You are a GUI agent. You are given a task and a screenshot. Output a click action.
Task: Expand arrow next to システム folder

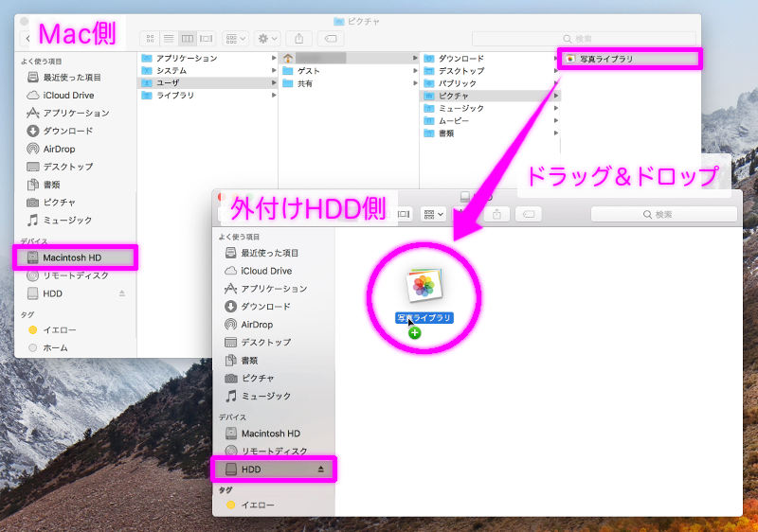coord(274,70)
